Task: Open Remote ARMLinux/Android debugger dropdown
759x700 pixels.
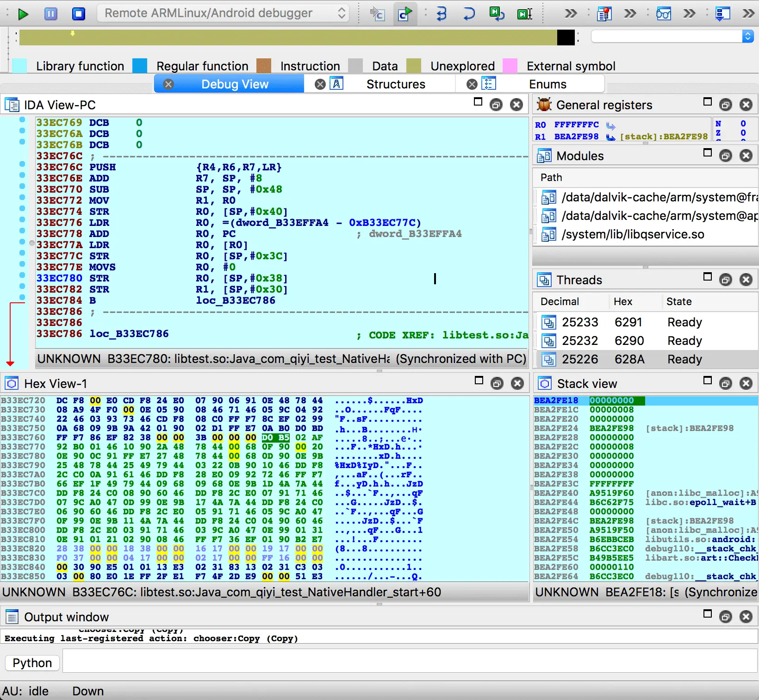Action: tap(223, 13)
